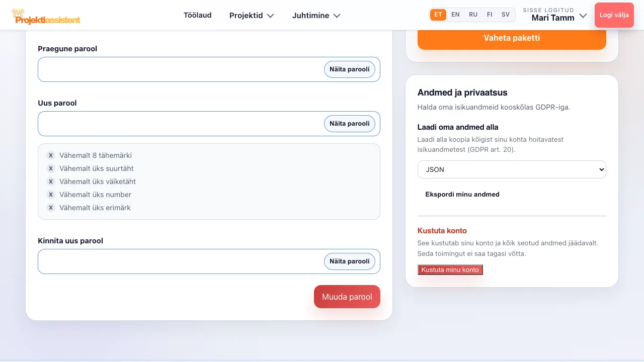Click Ekspordi minu andmed
The width and height of the screenshot is (644, 362).
tap(462, 195)
